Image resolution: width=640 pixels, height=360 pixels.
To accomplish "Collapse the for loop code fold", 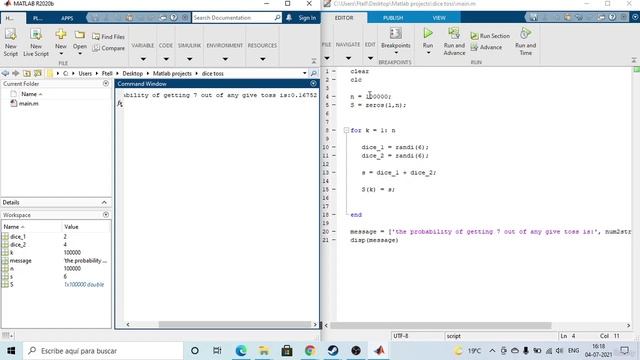I will pos(346,130).
